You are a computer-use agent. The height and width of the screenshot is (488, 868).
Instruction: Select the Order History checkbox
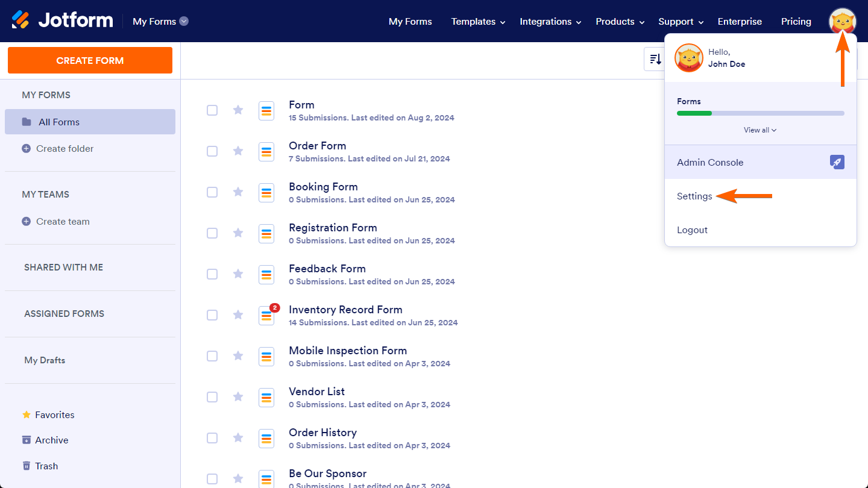212,437
